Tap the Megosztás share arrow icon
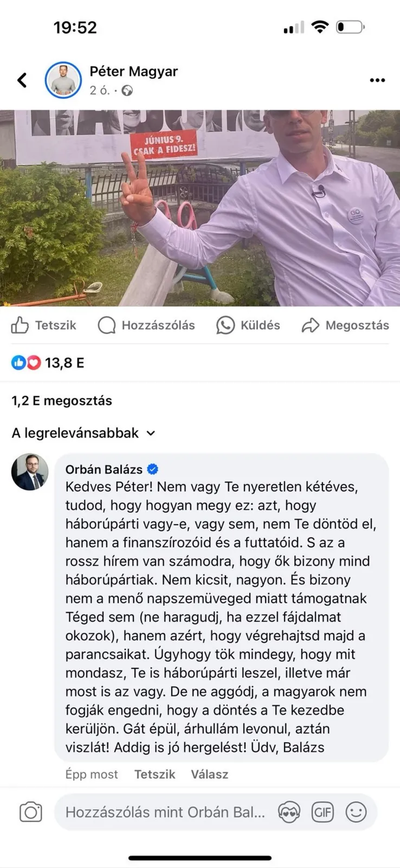The width and height of the screenshot is (400, 868). (x=311, y=325)
